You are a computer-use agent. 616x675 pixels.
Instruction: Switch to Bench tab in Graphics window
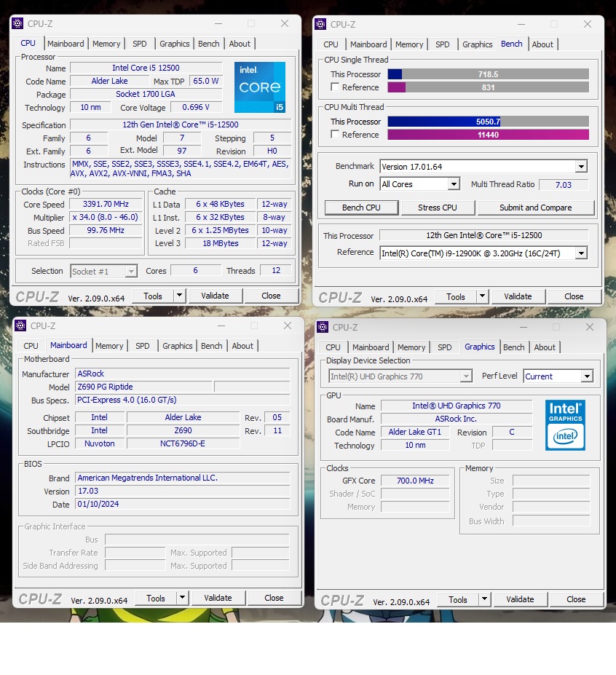[513, 347]
